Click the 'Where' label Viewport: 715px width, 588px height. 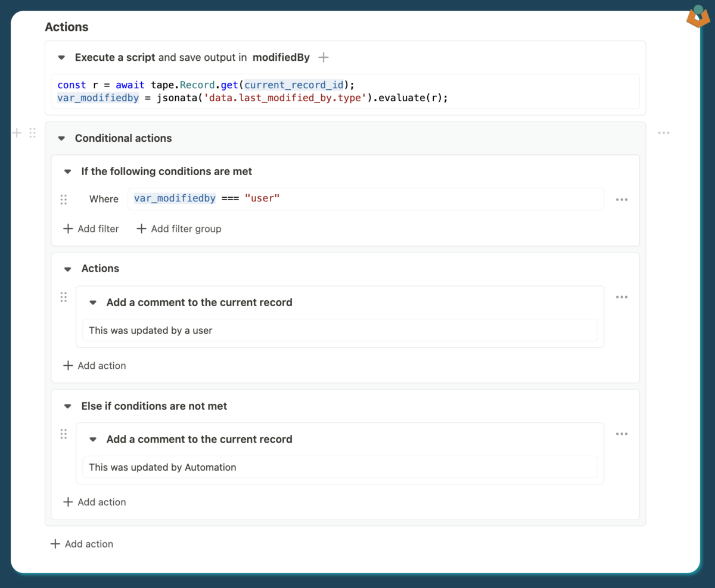104,199
